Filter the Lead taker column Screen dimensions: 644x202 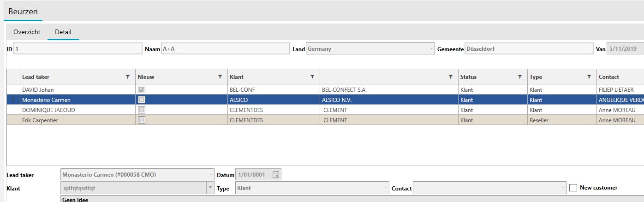click(x=128, y=77)
